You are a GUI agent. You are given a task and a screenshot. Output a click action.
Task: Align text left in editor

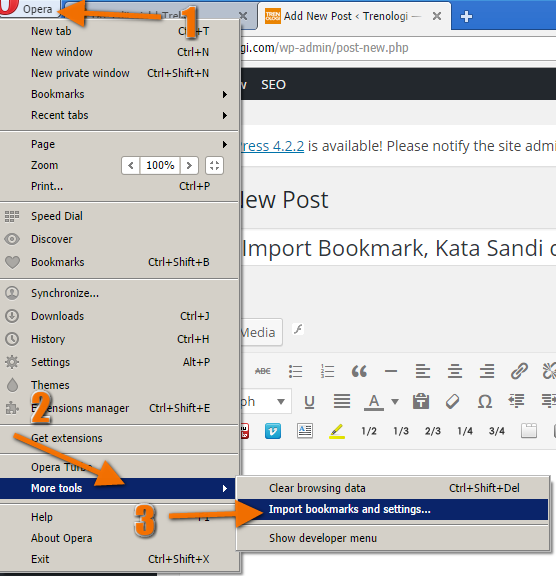coord(423,371)
